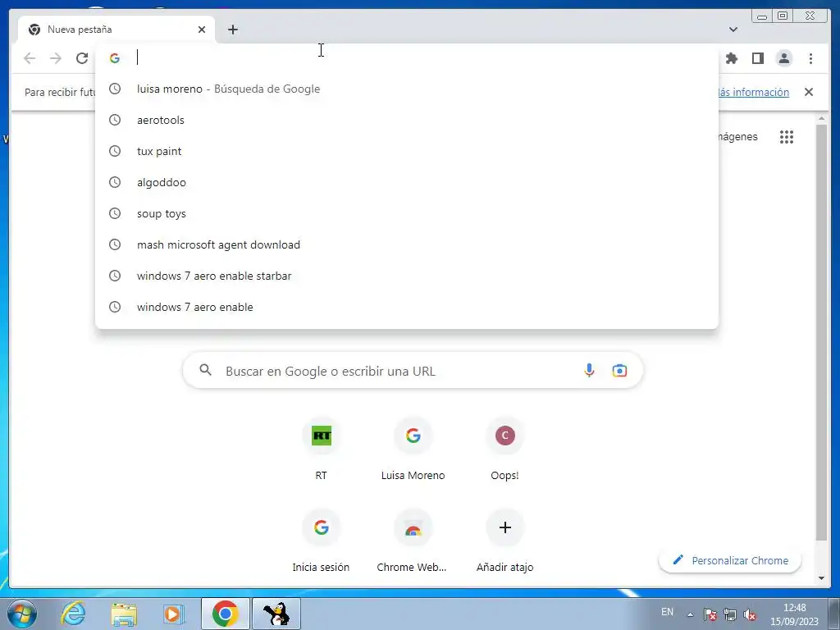840x630 pixels.
Task: Show hidden tray icons arrow
Action: pos(691,614)
